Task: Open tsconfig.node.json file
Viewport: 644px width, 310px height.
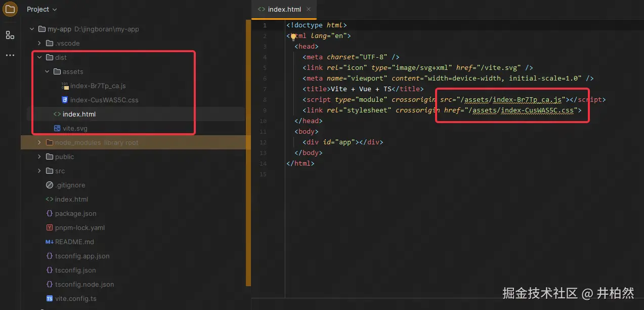Action: tap(84, 284)
